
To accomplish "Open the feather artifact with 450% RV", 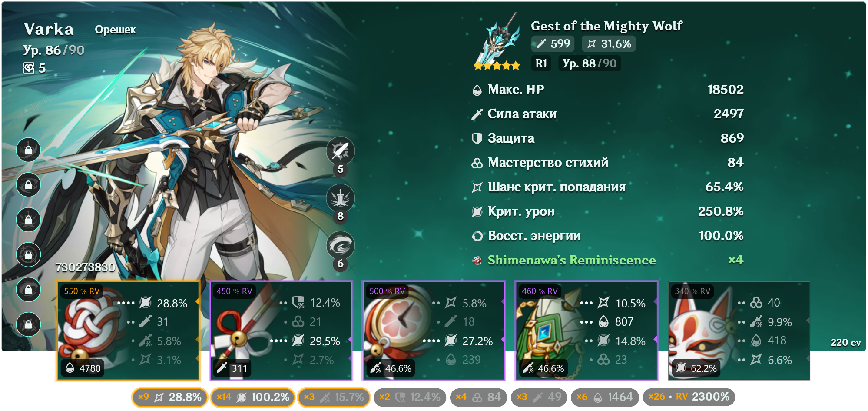I will coord(281,331).
